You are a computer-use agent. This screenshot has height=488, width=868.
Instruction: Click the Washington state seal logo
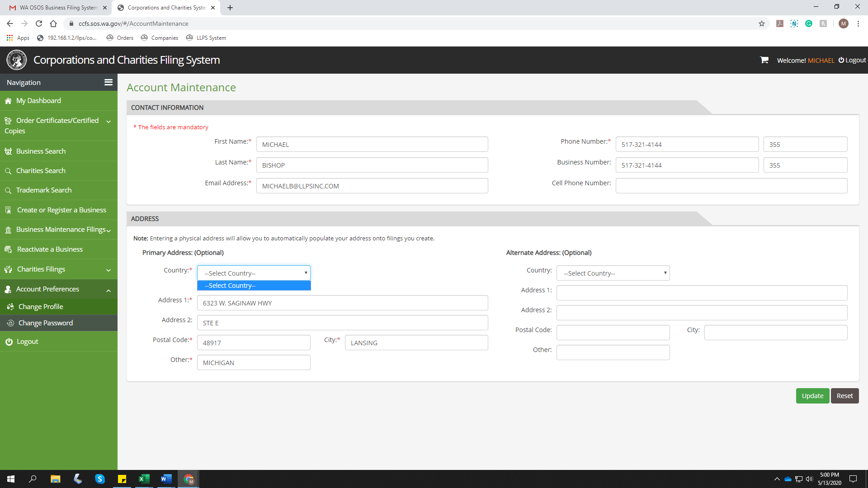17,60
